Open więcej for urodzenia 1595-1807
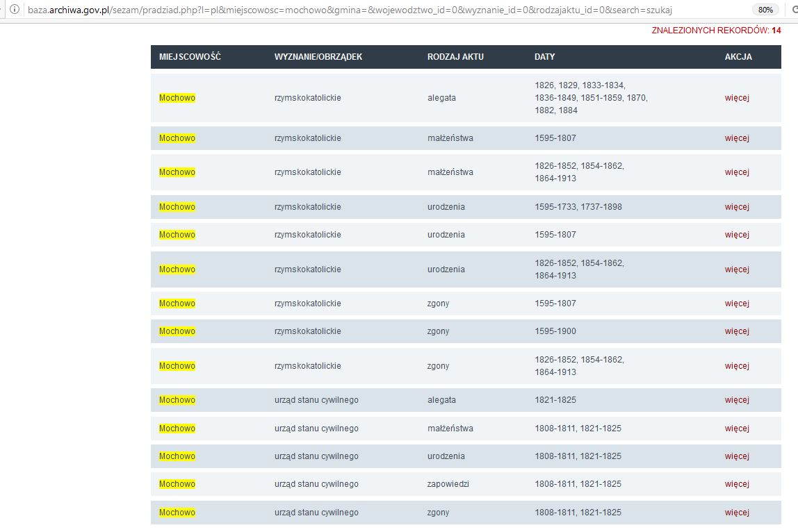Image resolution: width=798 pixels, height=532 pixels. pyautogui.click(x=736, y=235)
